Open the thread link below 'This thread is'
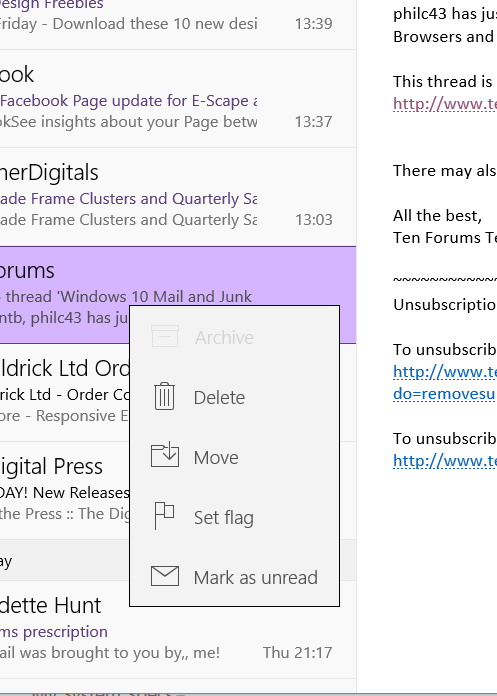 [445, 104]
